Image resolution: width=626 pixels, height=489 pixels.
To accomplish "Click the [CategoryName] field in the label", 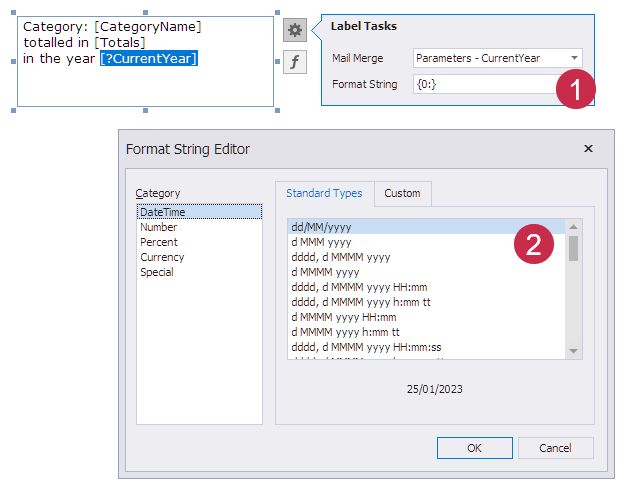I will (x=148, y=27).
